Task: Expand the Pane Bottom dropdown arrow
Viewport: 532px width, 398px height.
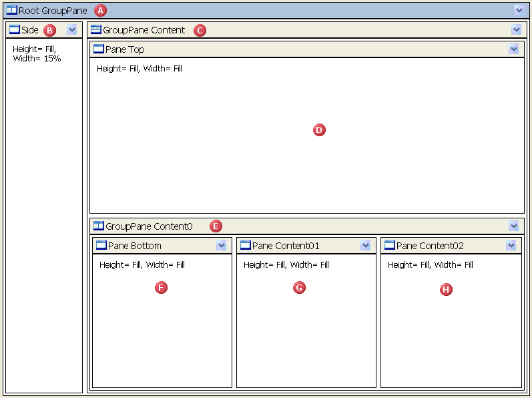Action: (x=222, y=246)
